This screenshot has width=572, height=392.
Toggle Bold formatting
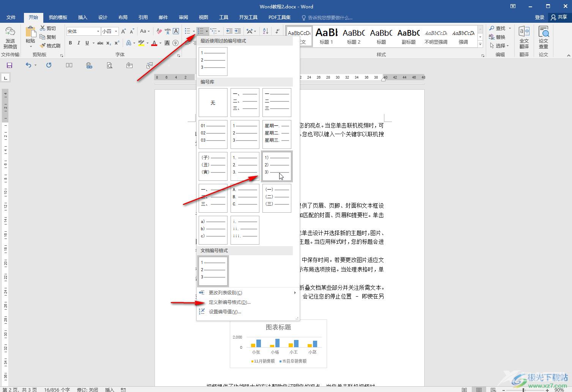[x=70, y=43]
